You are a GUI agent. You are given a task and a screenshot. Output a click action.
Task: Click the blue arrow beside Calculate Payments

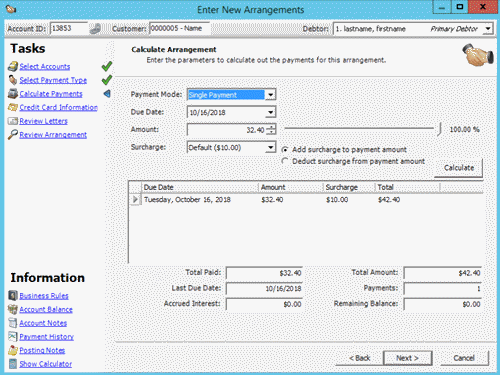coord(107,94)
